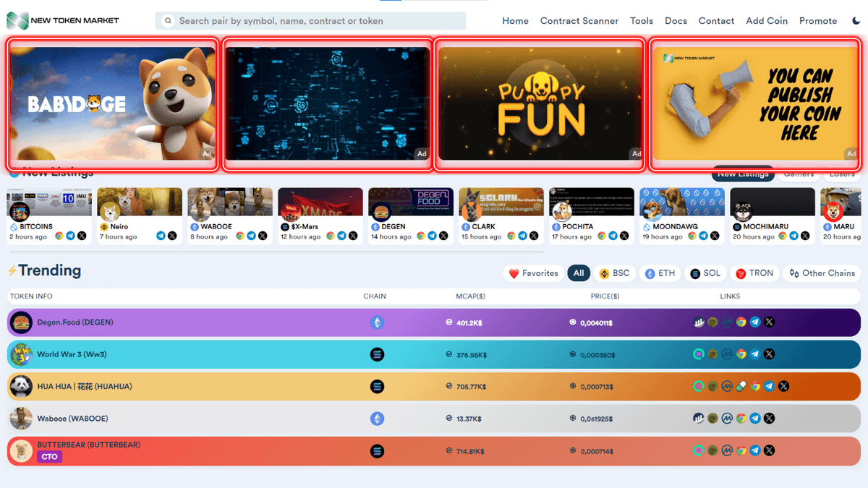
Task: Open X icon in Wabooe row
Action: click(769, 419)
